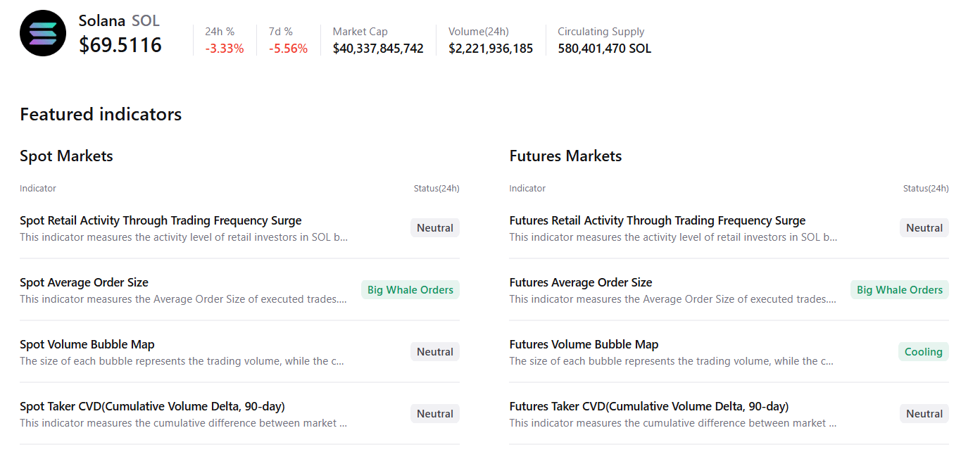This screenshot has height=459, width=980.
Task: Click Neutral badge for Spot Retail Activity
Action: pos(435,228)
